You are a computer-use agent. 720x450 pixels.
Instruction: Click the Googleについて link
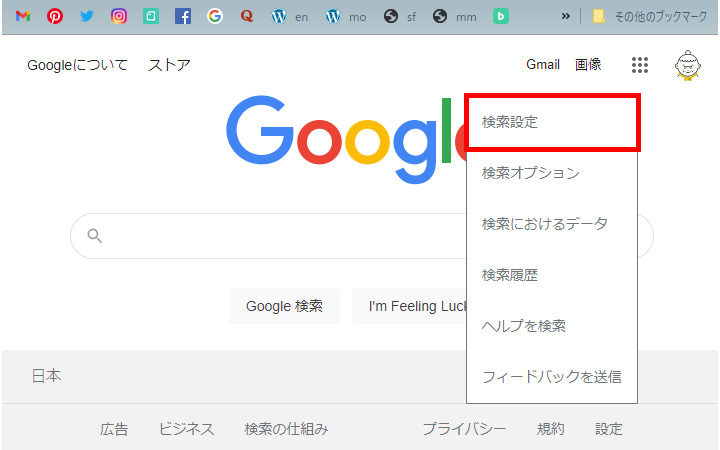pos(77,65)
